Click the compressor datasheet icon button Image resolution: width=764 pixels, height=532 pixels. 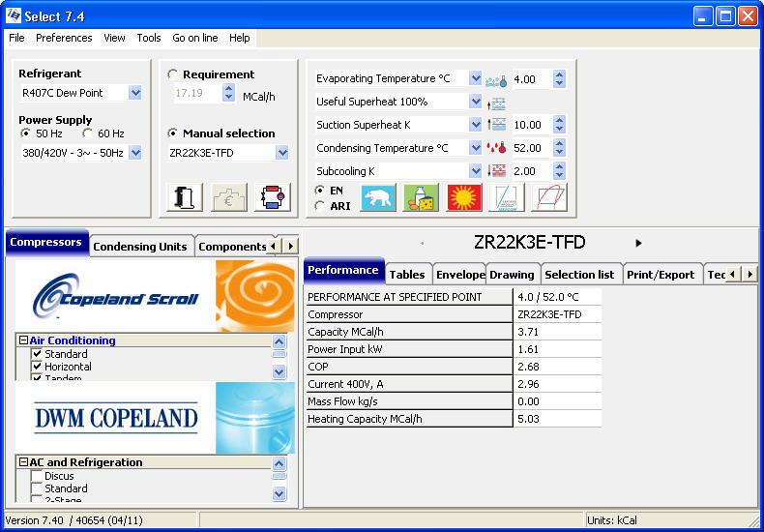coord(184,197)
